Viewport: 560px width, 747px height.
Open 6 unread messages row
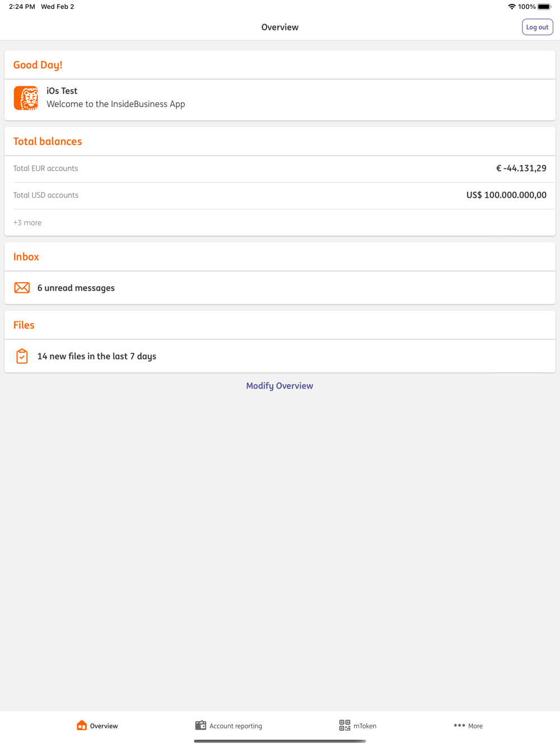pos(280,288)
